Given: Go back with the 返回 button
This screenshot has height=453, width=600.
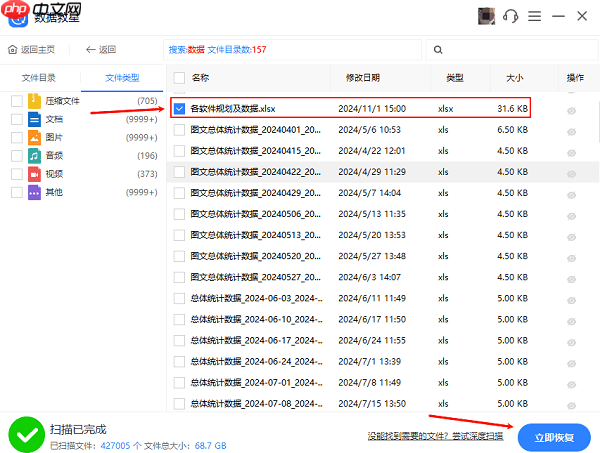Looking at the screenshot, I should pyautogui.click(x=101, y=50).
